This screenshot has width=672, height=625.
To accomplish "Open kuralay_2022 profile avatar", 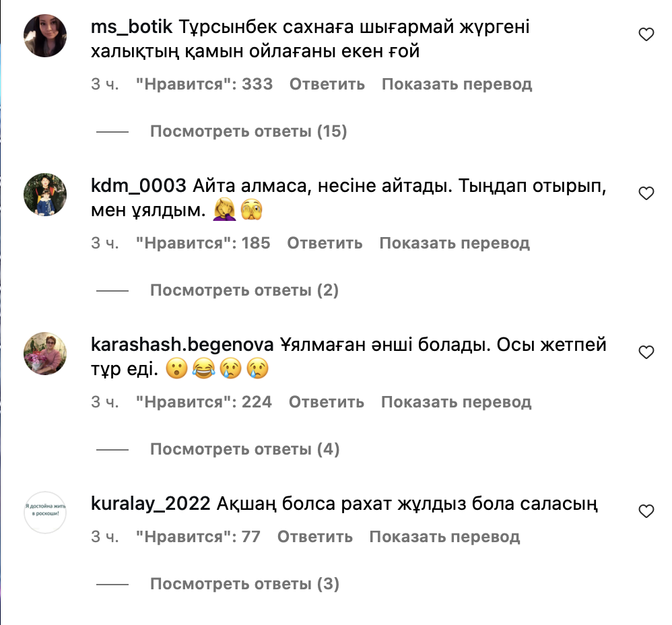I will (x=45, y=513).
